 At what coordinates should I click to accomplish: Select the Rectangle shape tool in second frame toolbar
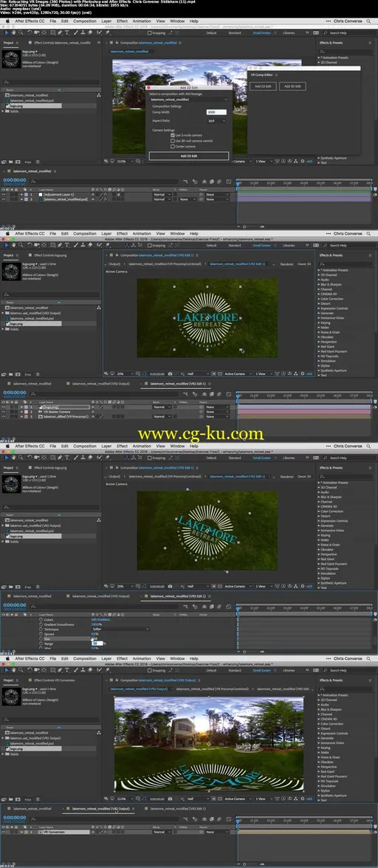[x=52, y=245]
